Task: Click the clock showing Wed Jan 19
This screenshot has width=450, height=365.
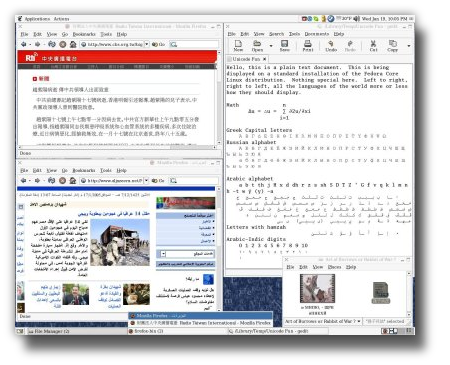Action: tap(384, 19)
